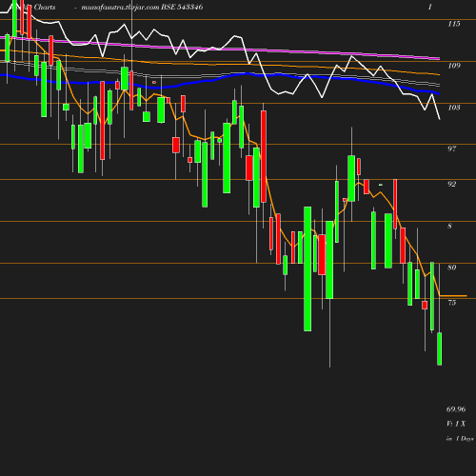Click the tallest green candle reaching below 75

pyautogui.click(x=307, y=268)
